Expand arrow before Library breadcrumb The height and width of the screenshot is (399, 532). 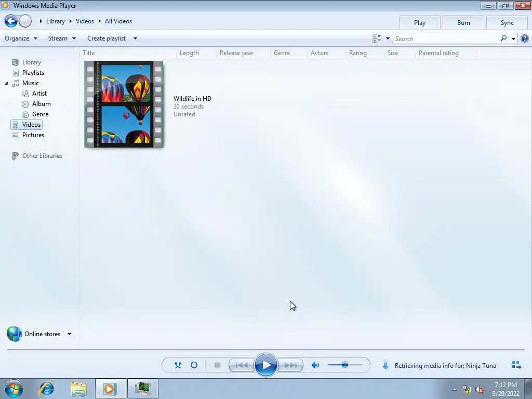coord(41,21)
